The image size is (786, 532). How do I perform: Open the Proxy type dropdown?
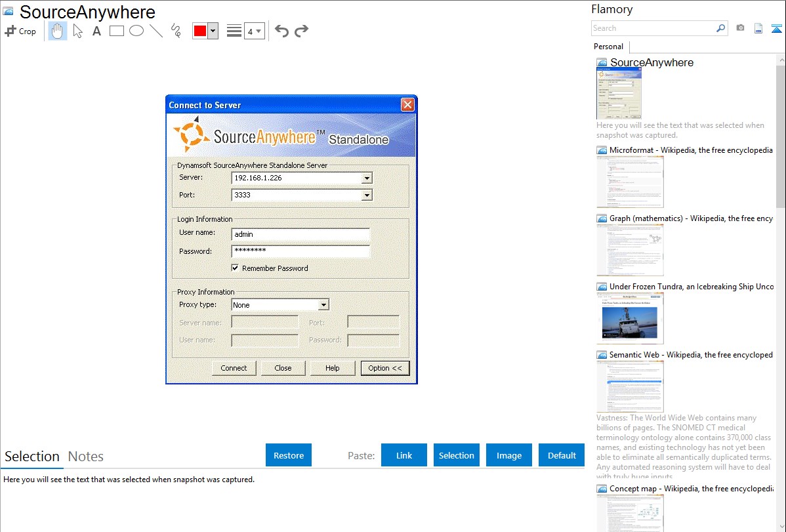pos(323,305)
